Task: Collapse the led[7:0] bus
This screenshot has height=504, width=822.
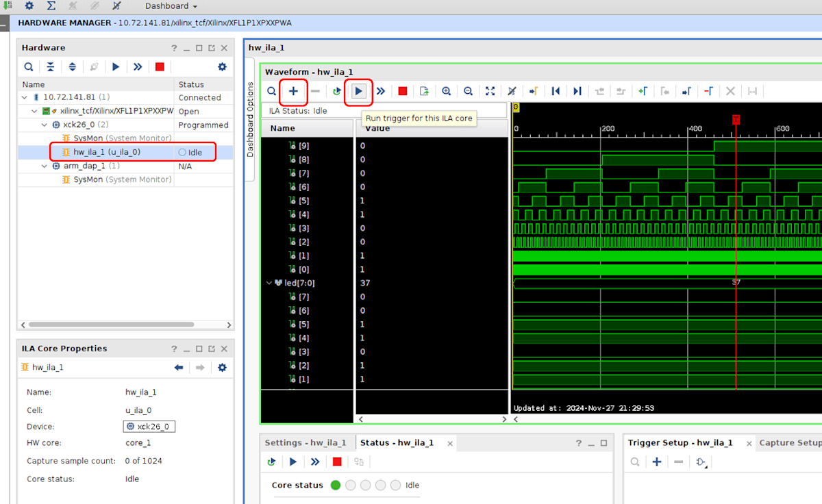Action: point(269,283)
